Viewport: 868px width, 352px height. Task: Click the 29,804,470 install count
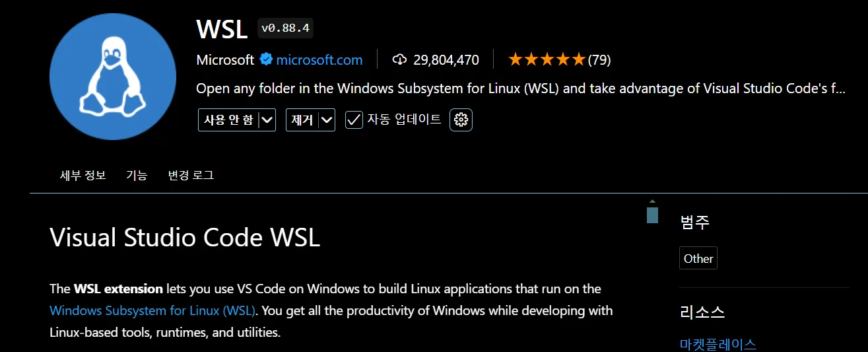pos(446,59)
